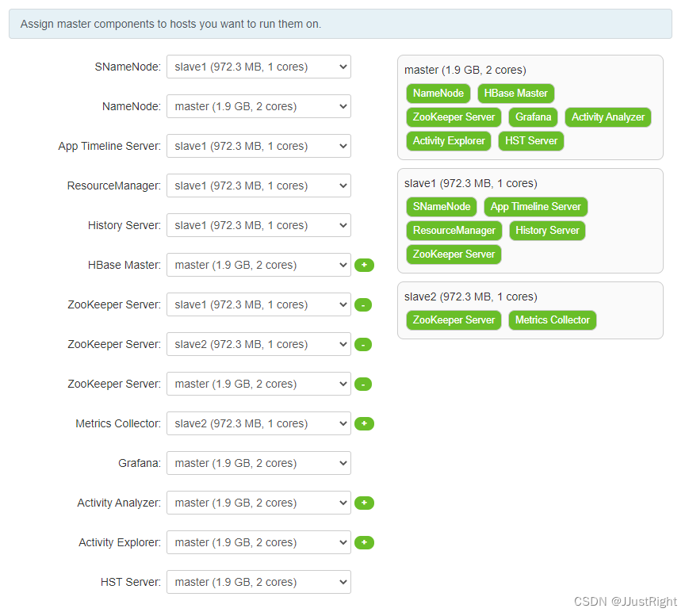Click the ZooKeeper Server tag on slave2 host

coord(454,319)
